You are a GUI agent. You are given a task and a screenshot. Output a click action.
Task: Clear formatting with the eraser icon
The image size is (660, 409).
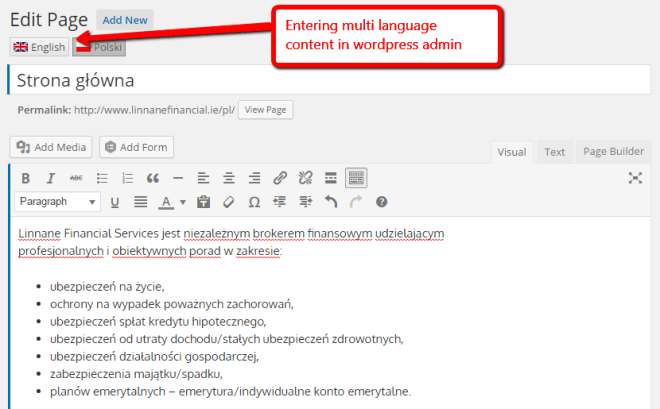pos(229,202)
